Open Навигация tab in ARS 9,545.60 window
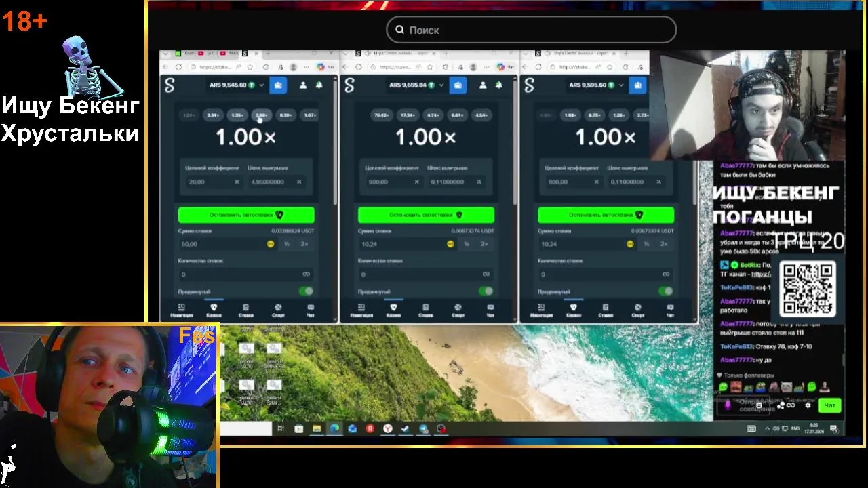The image size is (868, 488). click(x=181, y=310)
